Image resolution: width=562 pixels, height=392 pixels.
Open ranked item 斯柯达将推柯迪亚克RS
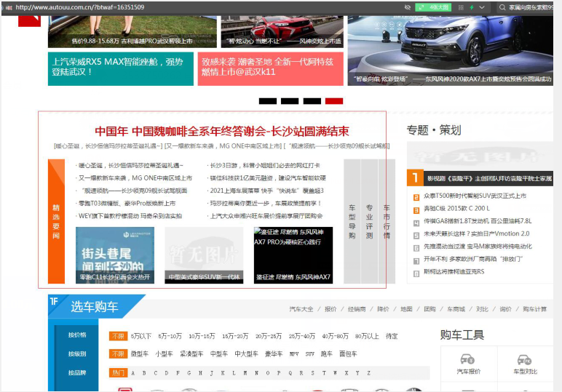tap(454, 271)
